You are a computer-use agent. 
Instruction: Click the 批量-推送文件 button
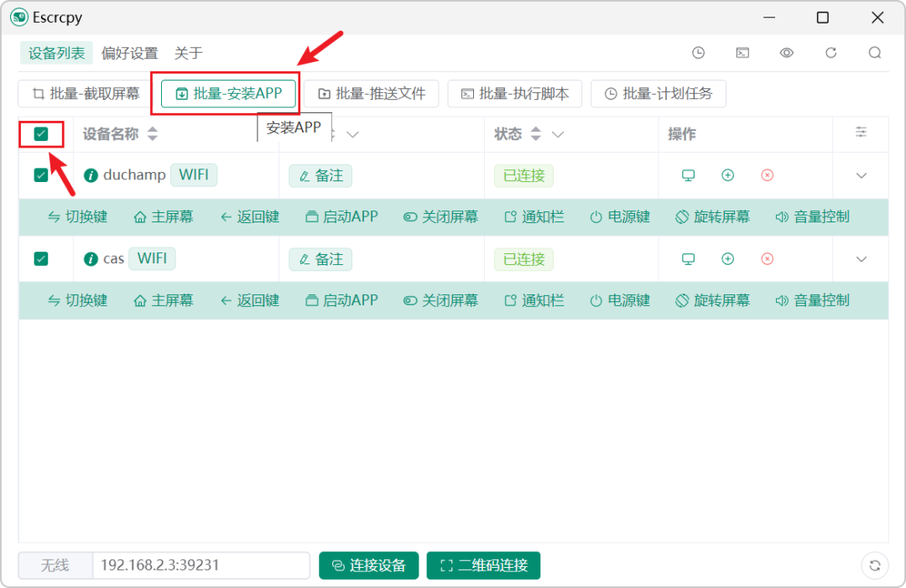point(372,94)
